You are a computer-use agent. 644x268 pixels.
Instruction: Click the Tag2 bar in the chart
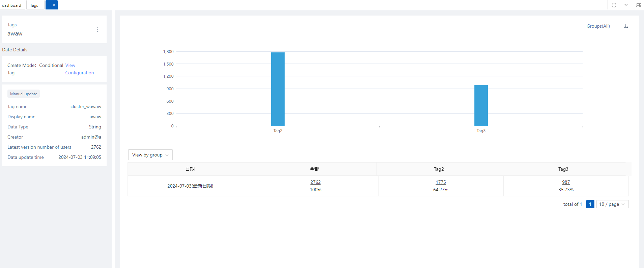[278, 89]
